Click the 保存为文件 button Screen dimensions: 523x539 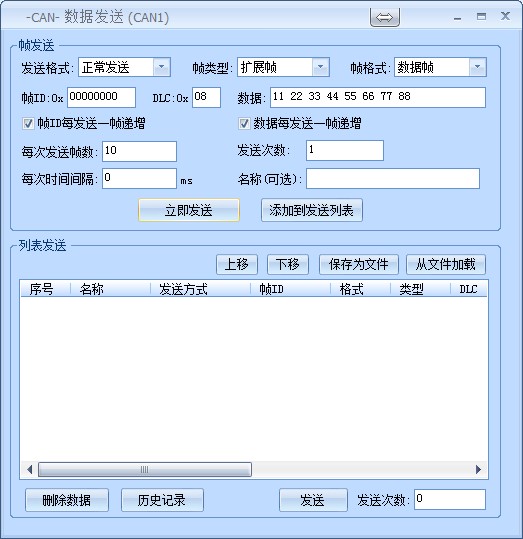pyautogui.click(x=359, y=264)
